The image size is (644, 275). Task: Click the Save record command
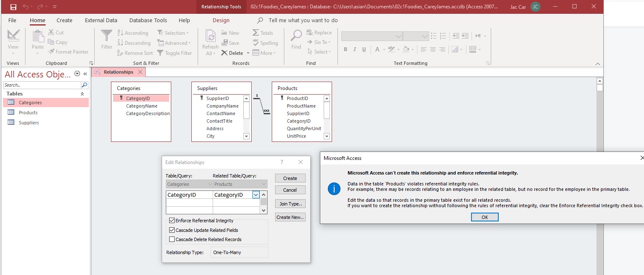(230, 43)
